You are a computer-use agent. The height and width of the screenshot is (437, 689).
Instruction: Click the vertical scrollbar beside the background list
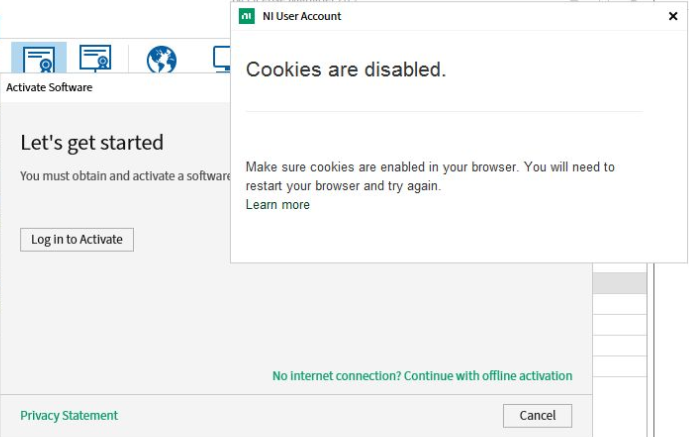coord(651,349)
